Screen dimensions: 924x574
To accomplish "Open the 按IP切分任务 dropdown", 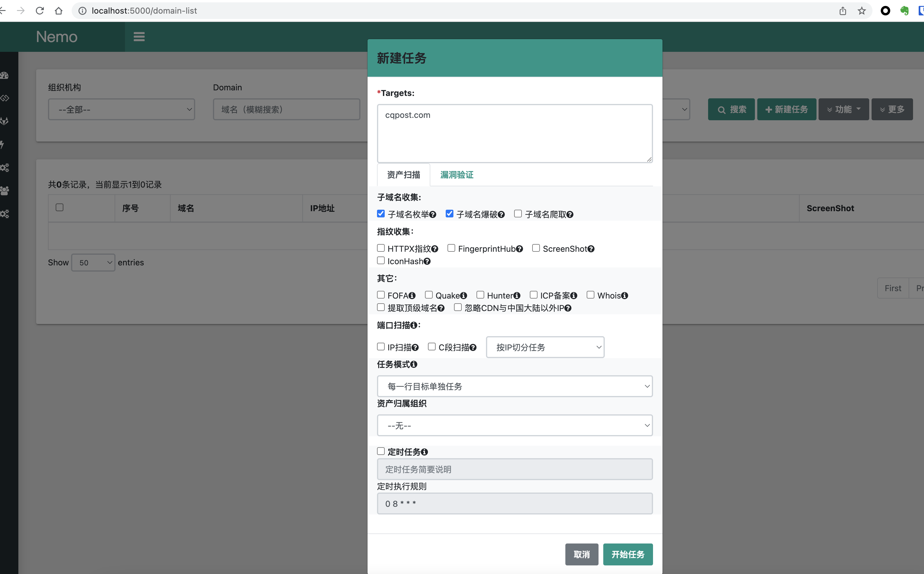I will pos(545,347).
